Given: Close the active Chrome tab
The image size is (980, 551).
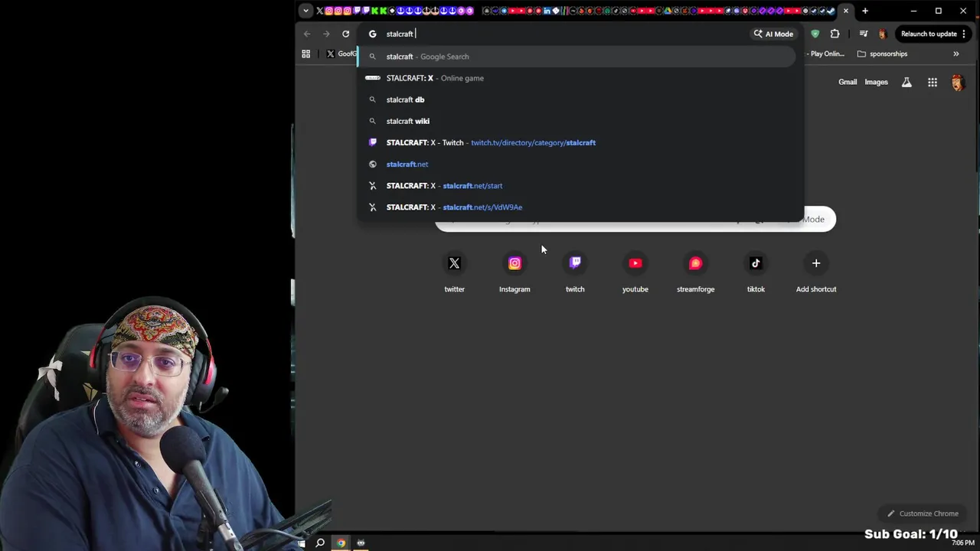Looking at the screenshot, I should (846, 11).
